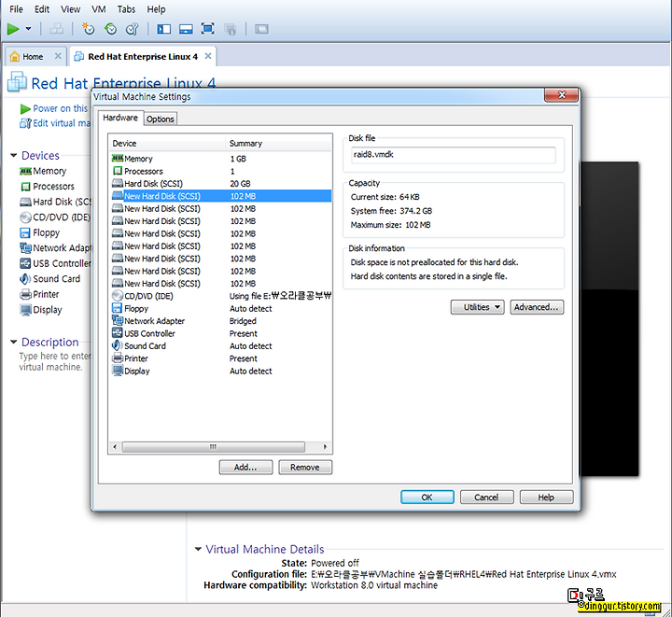Select the highlighted New Hard Disk (SCSI) row
The height and width of the screenshot is (617, 672).
tap(220, 196)
